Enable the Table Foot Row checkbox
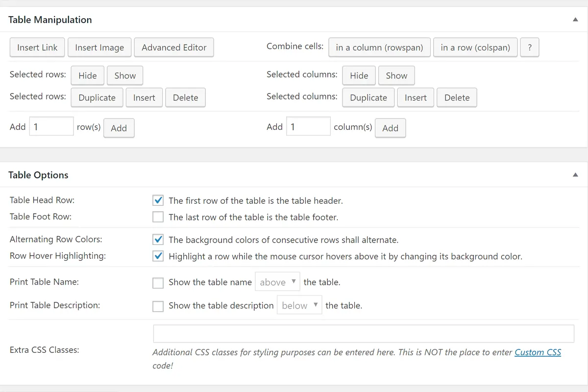 click(158, 217)
